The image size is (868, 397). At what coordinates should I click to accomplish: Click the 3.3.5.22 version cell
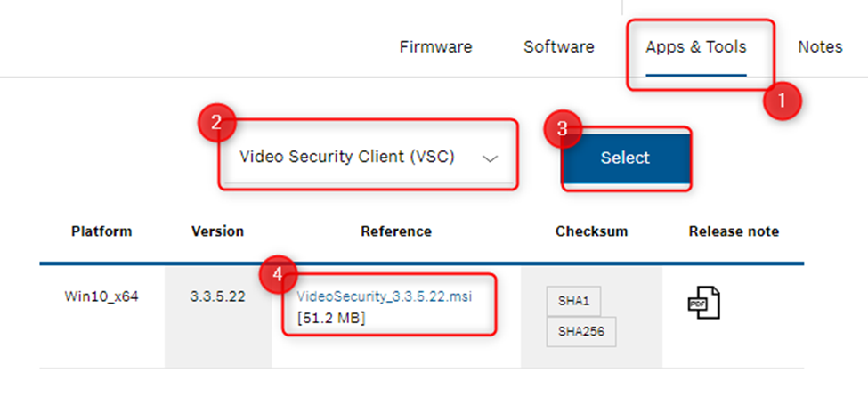(218, 296)
